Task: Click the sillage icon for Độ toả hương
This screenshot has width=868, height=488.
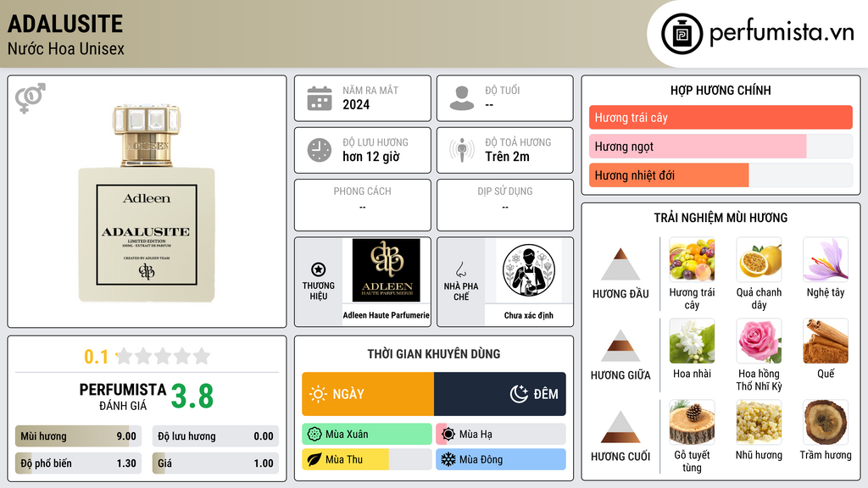Action: 462,150
